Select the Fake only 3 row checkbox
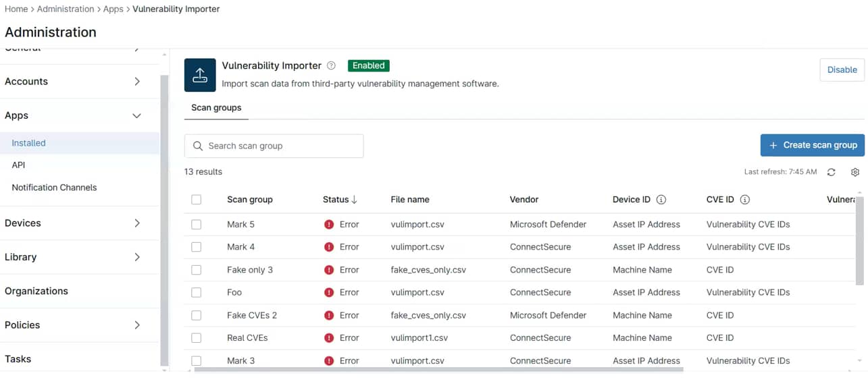The height and width of the screenshot is (390, 868). pyautogui.click(x=197, y=270)
